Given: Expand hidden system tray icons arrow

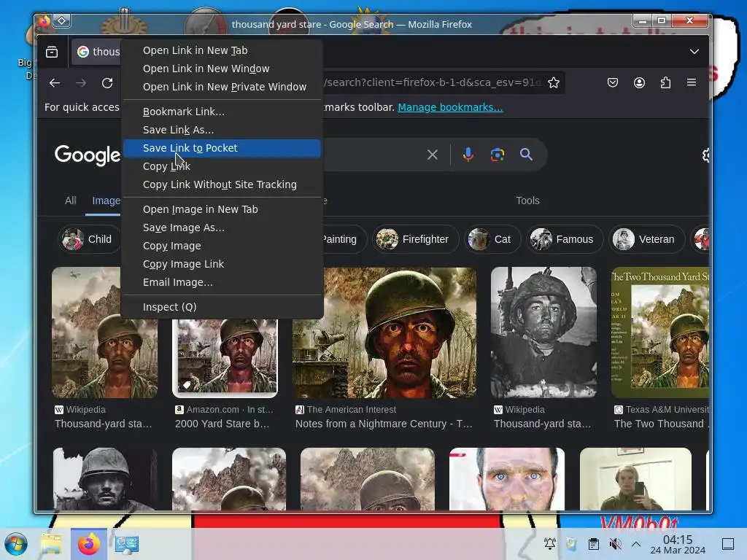Looking at the screenshot, I should (x=636, y=544).
